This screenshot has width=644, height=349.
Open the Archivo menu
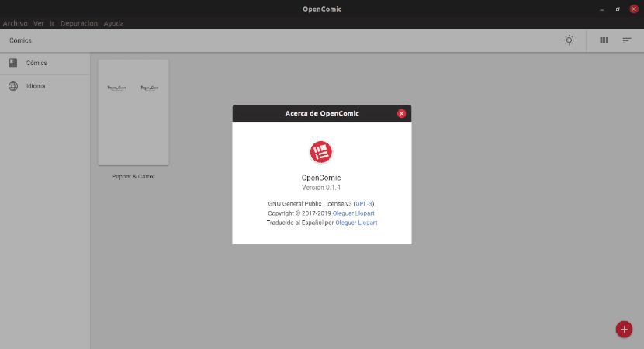pyautogui.click(x=16, y=23)
